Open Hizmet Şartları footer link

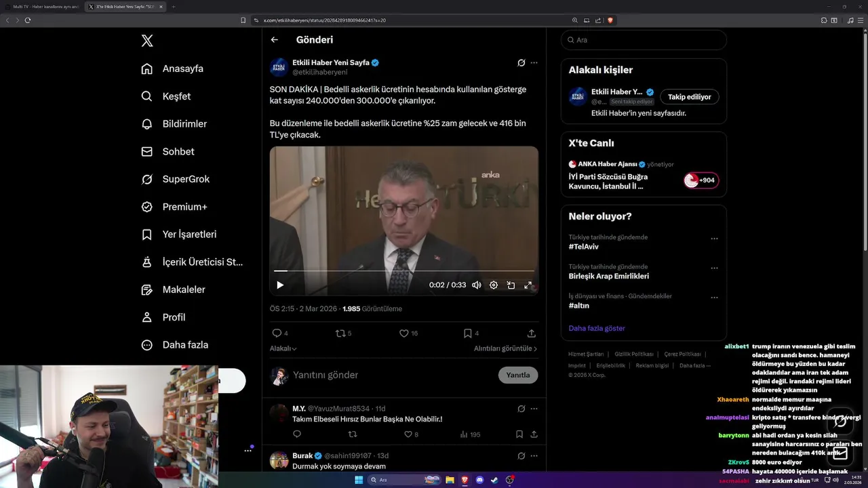tap(586, 354)
